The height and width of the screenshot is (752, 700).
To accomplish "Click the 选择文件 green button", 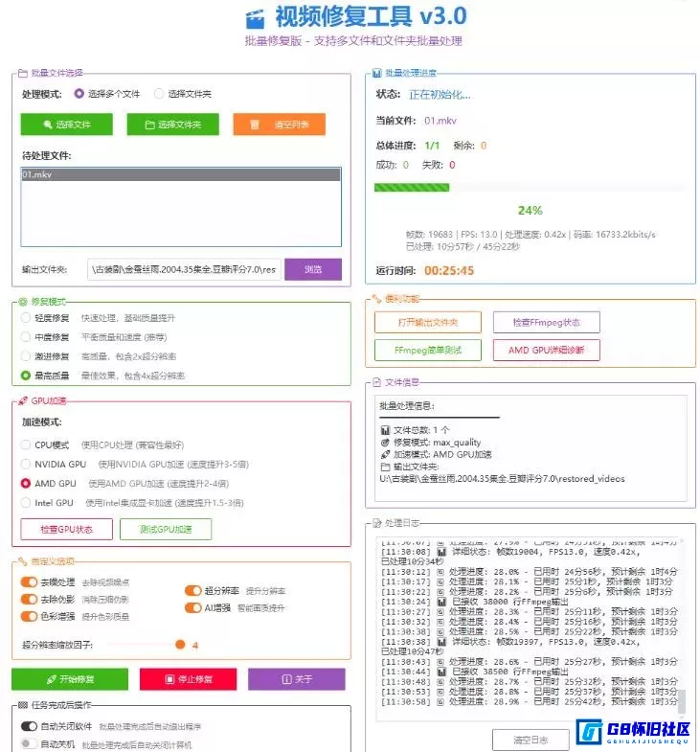I will (x=67, y=125).
